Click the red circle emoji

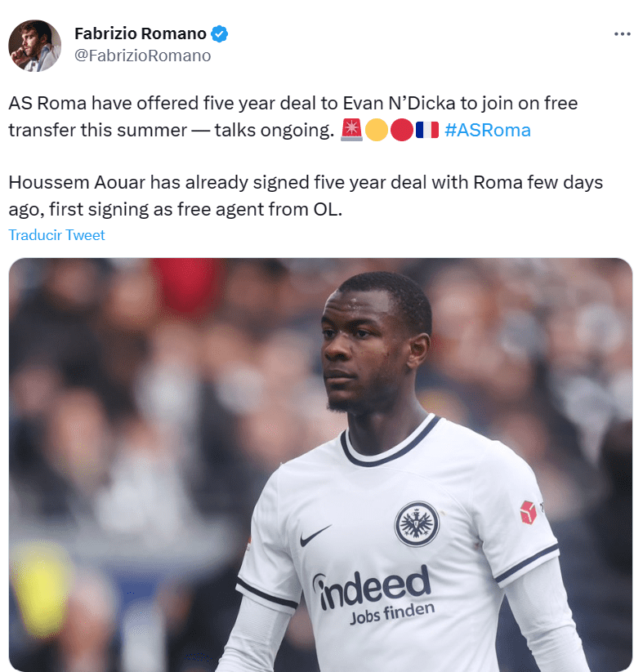coord(401,130)
